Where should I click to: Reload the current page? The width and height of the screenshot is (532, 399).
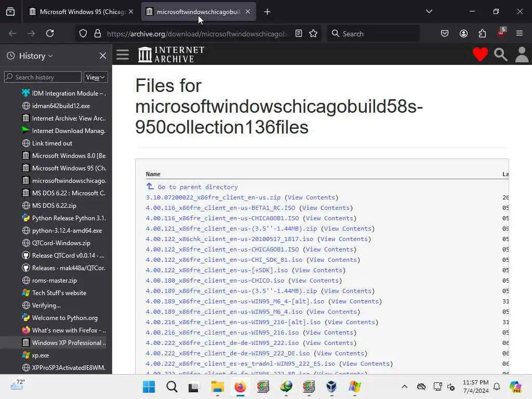(x=50, y=33)
